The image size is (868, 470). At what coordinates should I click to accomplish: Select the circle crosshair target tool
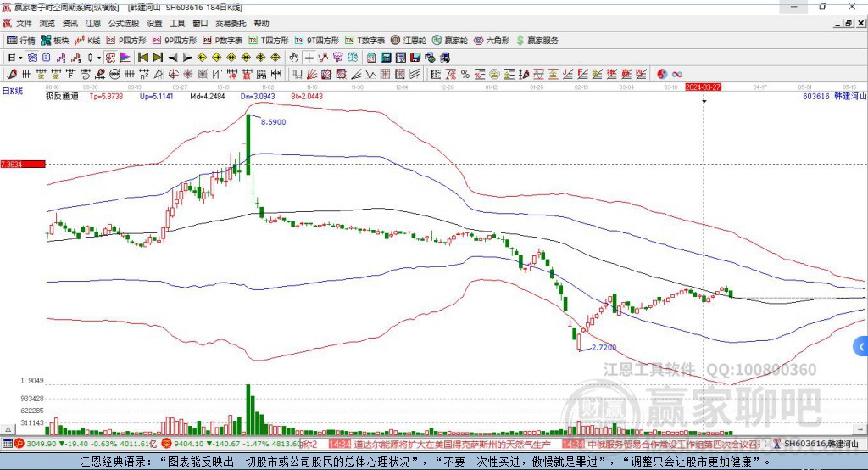(173, 75)
